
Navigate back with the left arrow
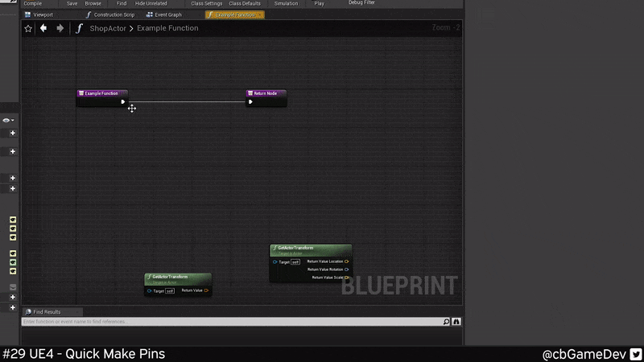[x=43, y=28]
